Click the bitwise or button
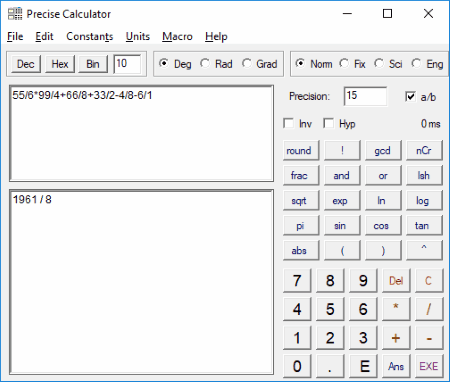This screenshot has width=450, height=382. tap(383, 176)
